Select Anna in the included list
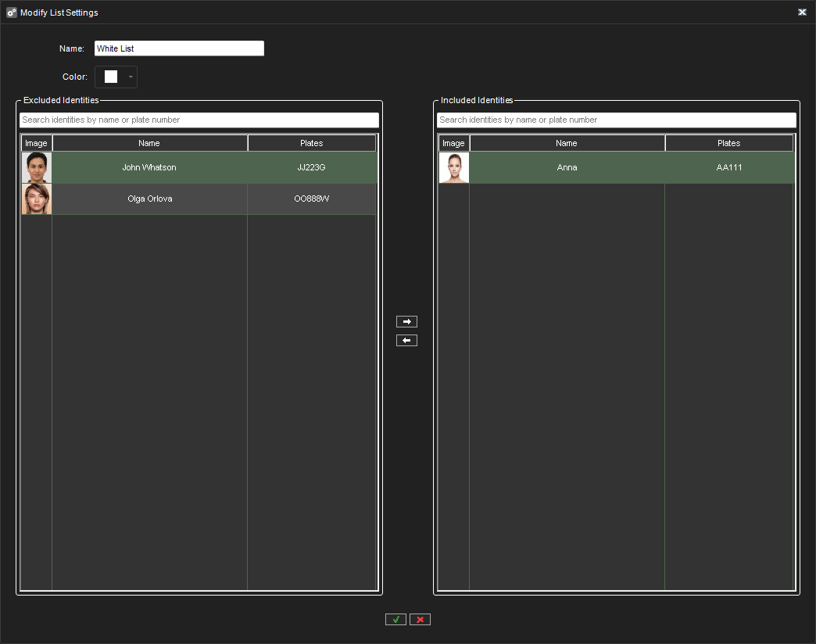 pos(567,168)
